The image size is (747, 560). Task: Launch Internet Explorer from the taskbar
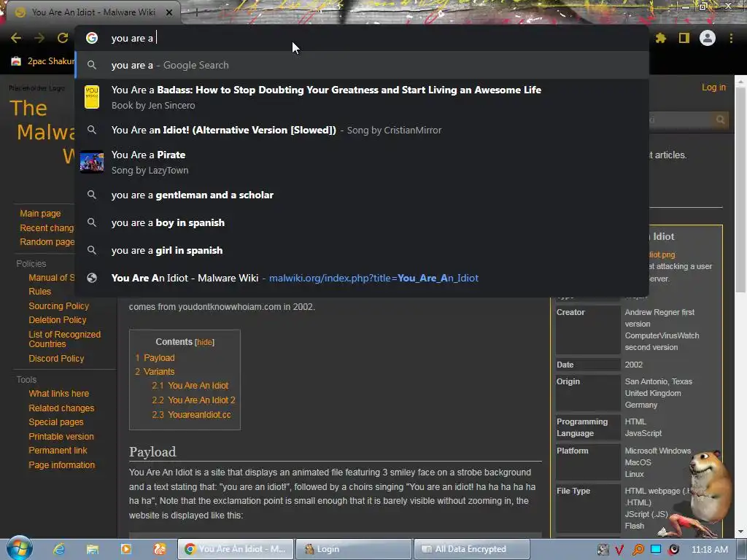pyautogui.click(x=59, y=549)
